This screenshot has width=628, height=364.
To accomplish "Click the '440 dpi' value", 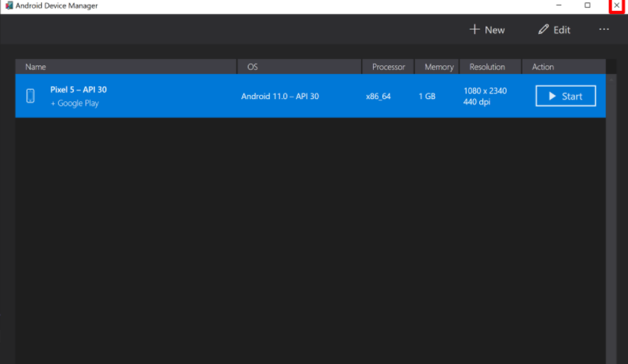I will click(x=477, y=102).
